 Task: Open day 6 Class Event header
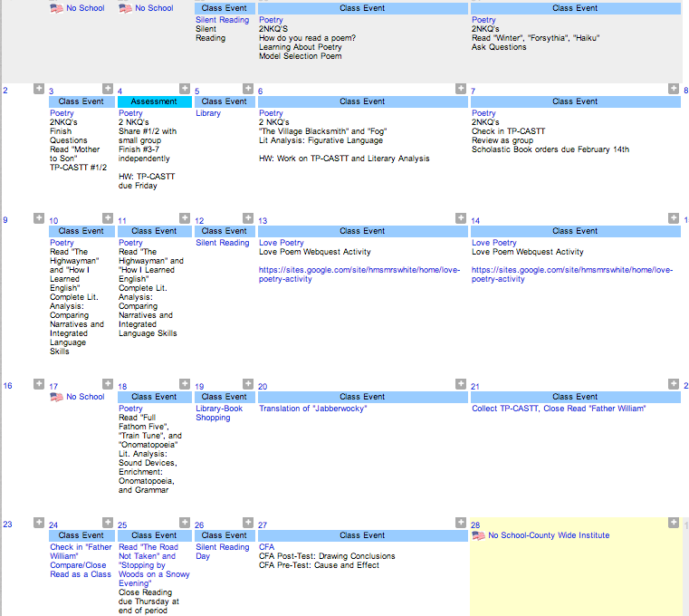(x=362, y=101)
